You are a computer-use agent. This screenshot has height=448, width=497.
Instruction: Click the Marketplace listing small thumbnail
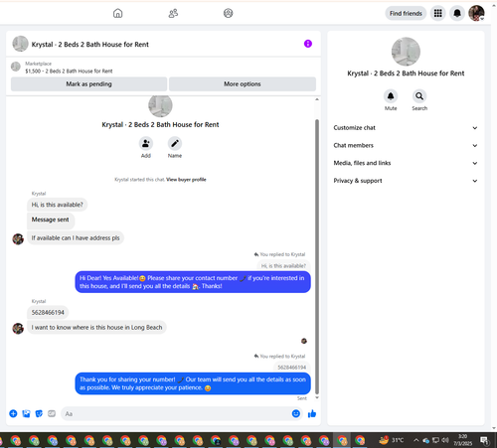pos(16,67)
